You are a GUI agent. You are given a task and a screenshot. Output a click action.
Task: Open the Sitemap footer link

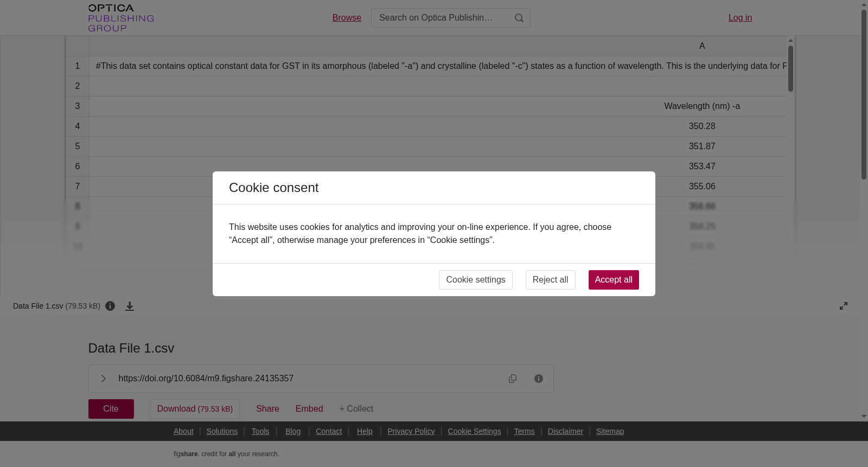click(610, 431)
